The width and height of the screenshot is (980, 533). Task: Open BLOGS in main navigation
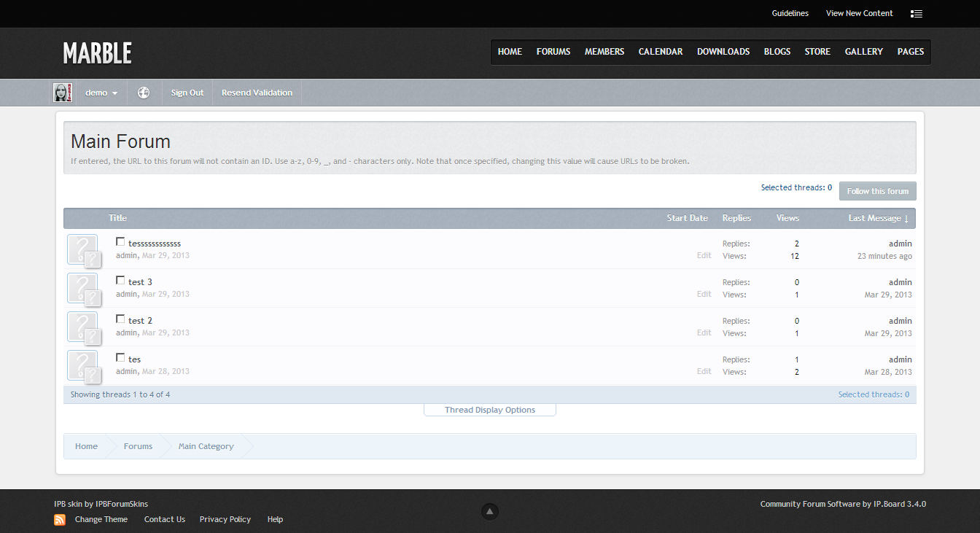coord(777,52)
